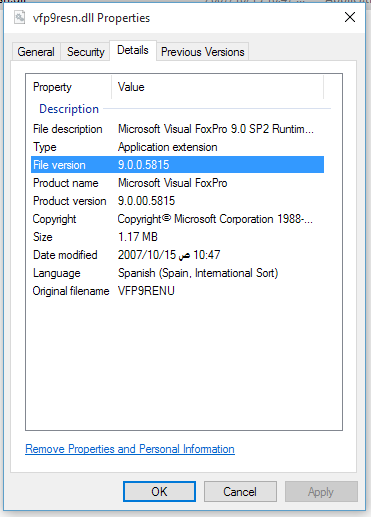Image resolution: width=371 pixels, height=517 pixels.
Task: Click the Apply button
Action: click(321, 491)
